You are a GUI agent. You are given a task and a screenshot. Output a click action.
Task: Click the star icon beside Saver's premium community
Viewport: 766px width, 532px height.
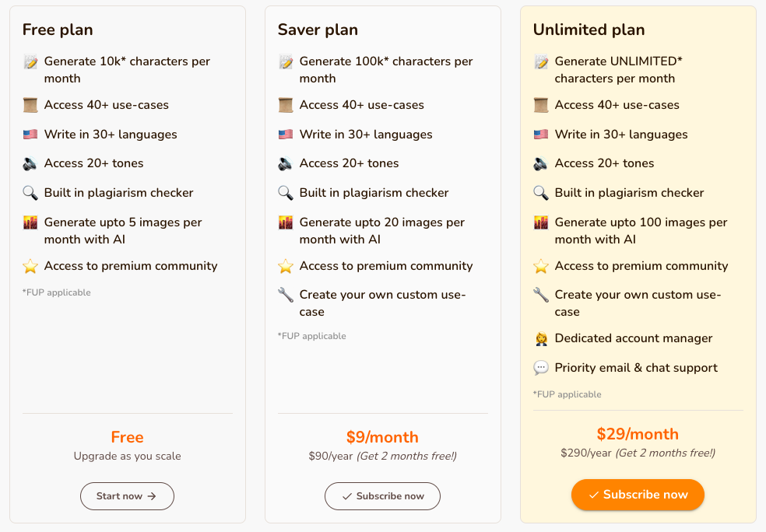285,265
